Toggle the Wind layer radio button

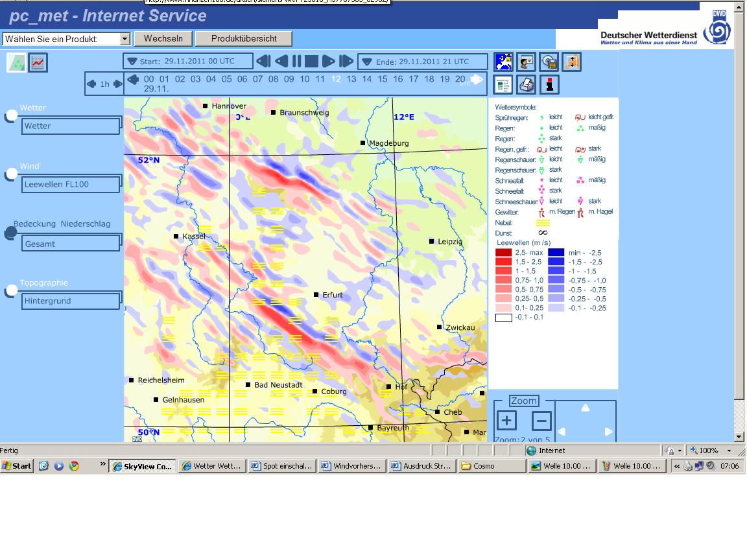click(11, 174)
